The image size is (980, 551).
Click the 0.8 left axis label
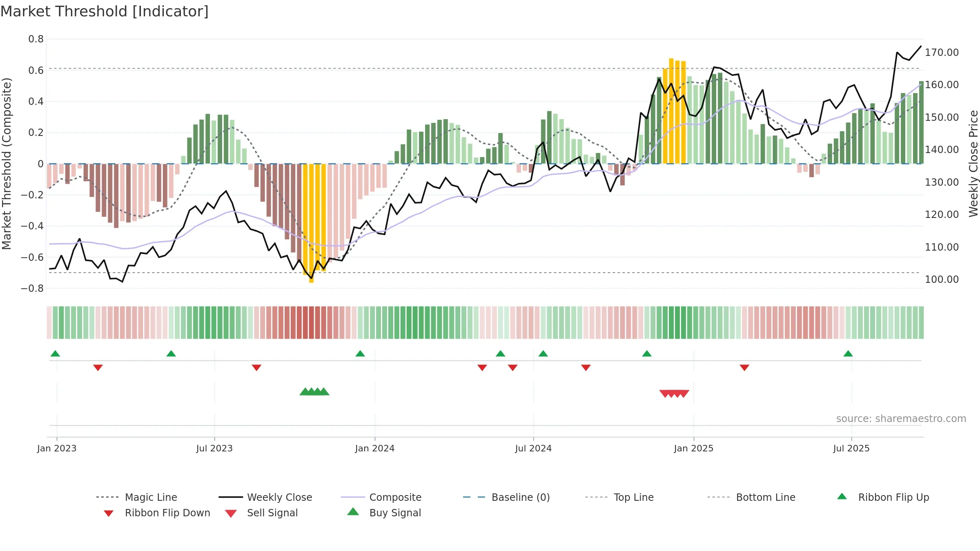36,39
